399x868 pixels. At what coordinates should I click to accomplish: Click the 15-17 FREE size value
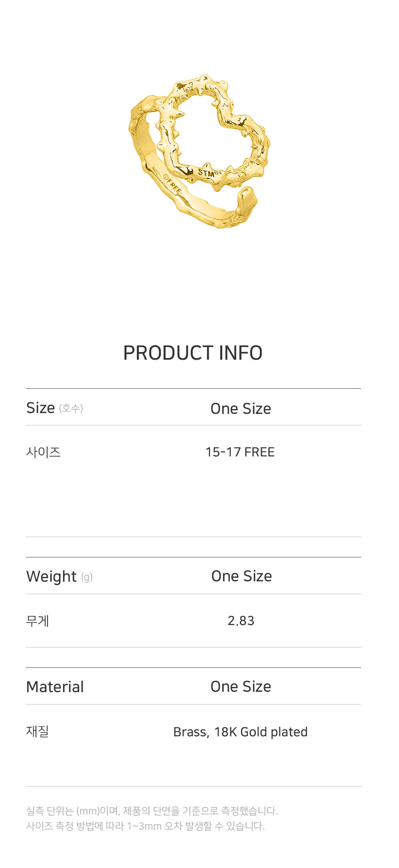240,452
